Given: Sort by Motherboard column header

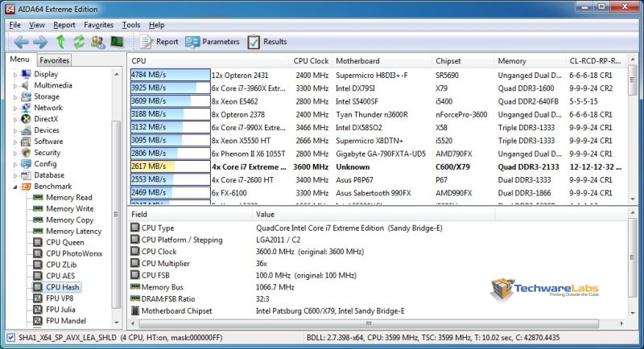Looking at the screenshot, I should pos(382,61).
